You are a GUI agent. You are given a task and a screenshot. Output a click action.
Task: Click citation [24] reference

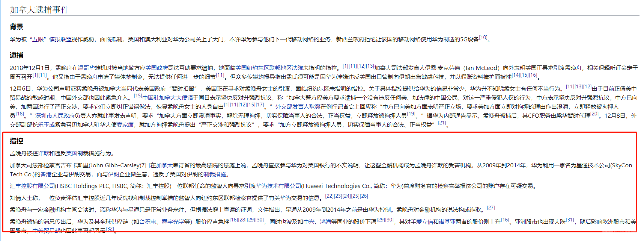click(347, 196)
